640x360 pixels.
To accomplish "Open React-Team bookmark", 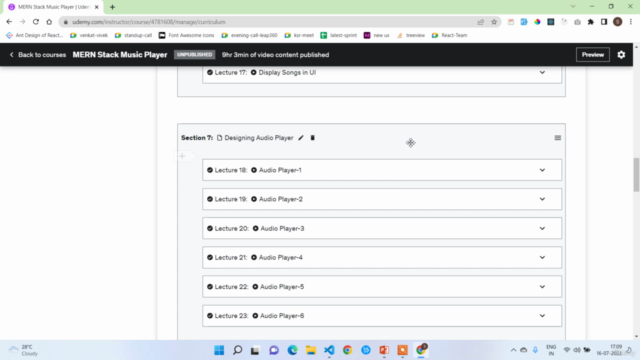I will (x=449, y=36).
